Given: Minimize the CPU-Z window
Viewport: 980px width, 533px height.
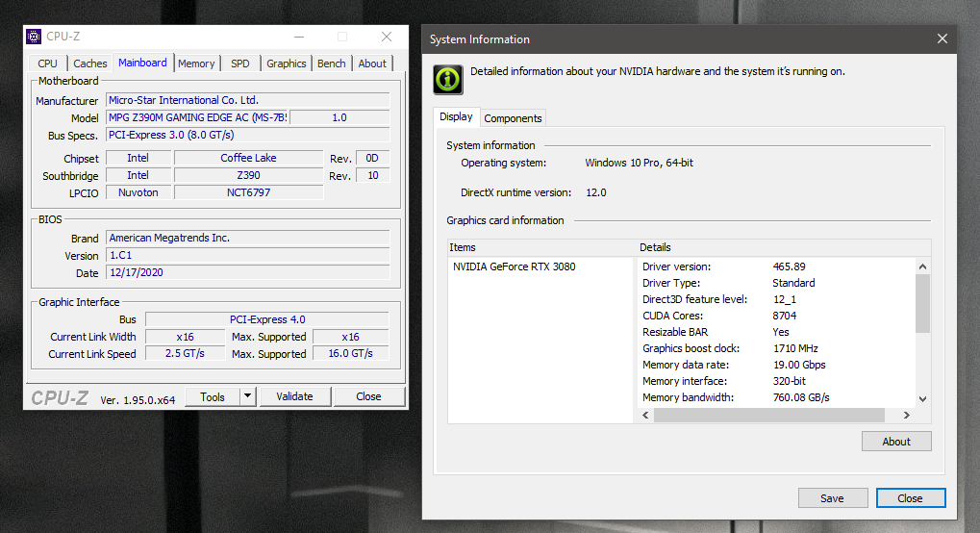Looking at the screenshot, I should coord(299,37).
